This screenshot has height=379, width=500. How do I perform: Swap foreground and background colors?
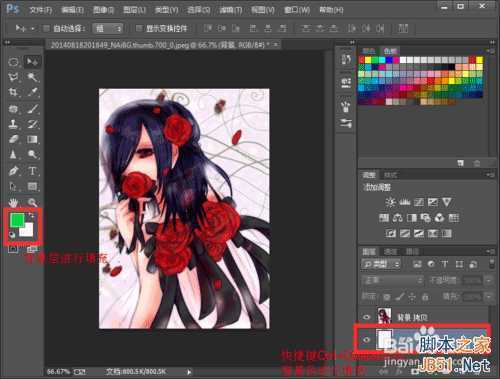[x=31, y=215]
